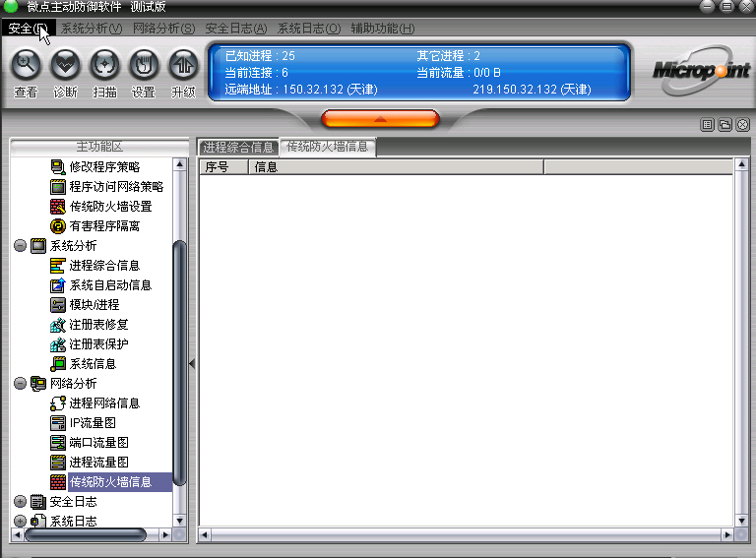Image resolution: width=756 pixels, height=558 pixels.
Task: Click the 有害程序隔离 quarantine icon
Action: click(x=58, y=226)
